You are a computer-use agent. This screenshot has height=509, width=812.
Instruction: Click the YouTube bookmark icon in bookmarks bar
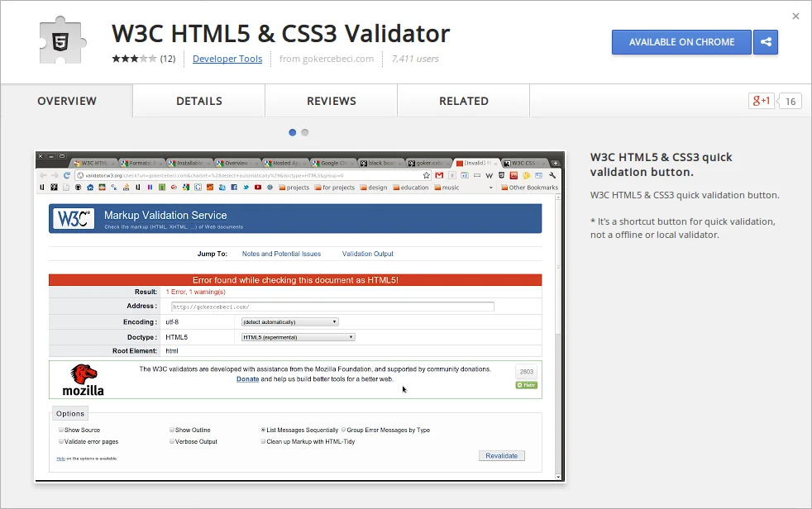click(258, 188)
